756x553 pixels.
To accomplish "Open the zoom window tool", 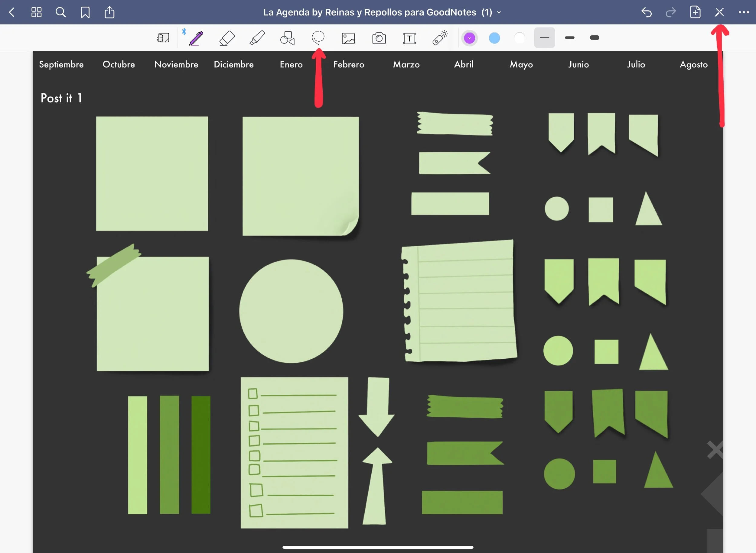I will point(163,38).
